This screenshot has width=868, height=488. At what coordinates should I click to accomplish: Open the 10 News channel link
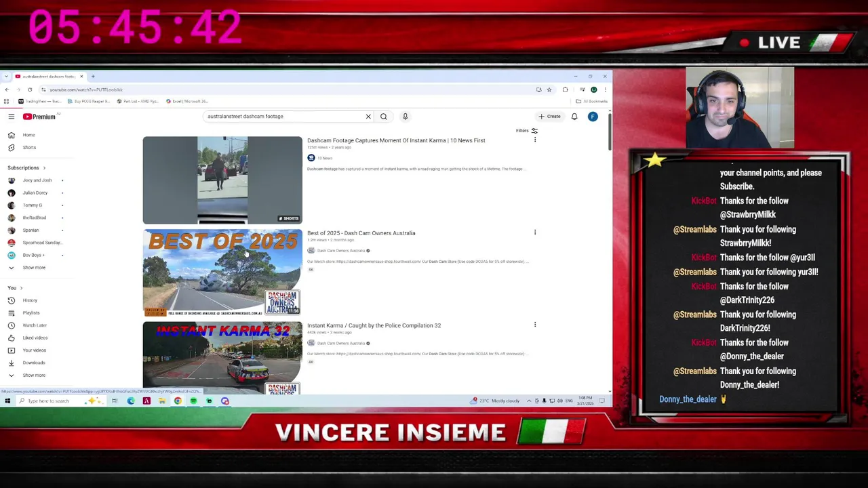(321, 158)
